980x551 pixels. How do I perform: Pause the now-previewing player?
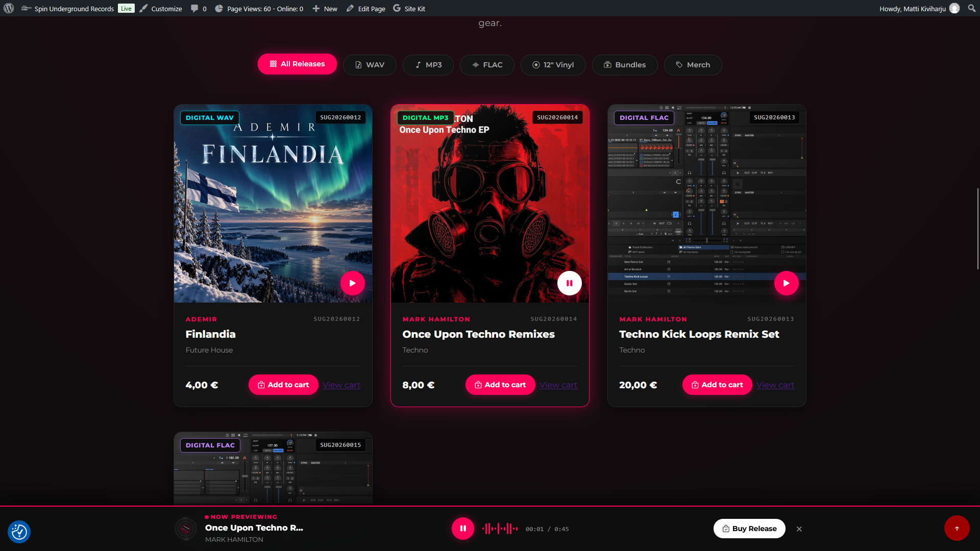point(463,529)
